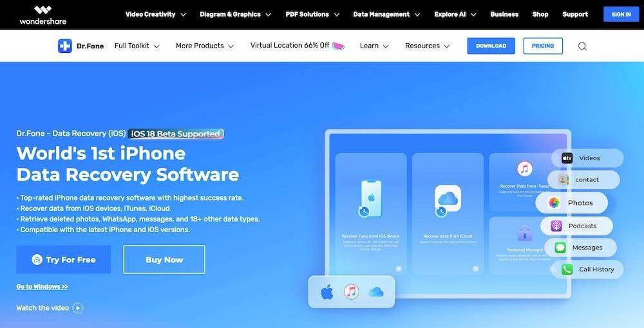The width and height of the screenshot is (644, 328).
Task: Play the Watch the video circle icon
Action: click(78, 308)
